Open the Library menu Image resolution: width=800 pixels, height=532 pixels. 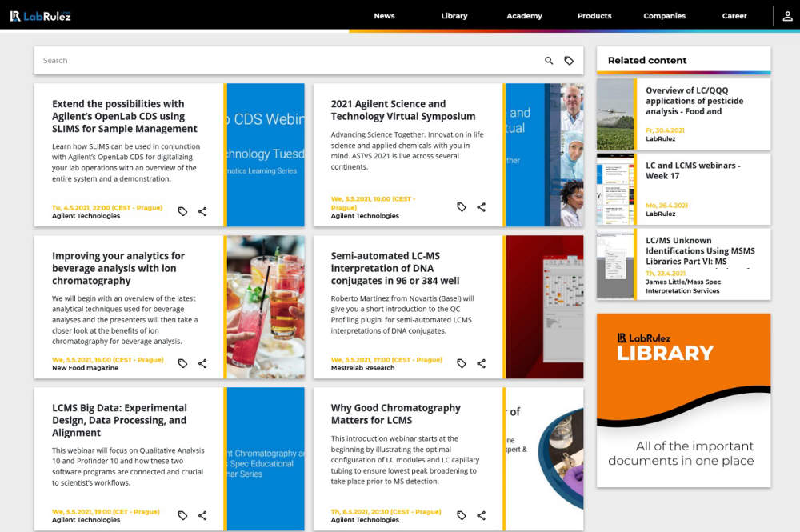[x=454, y=16]
